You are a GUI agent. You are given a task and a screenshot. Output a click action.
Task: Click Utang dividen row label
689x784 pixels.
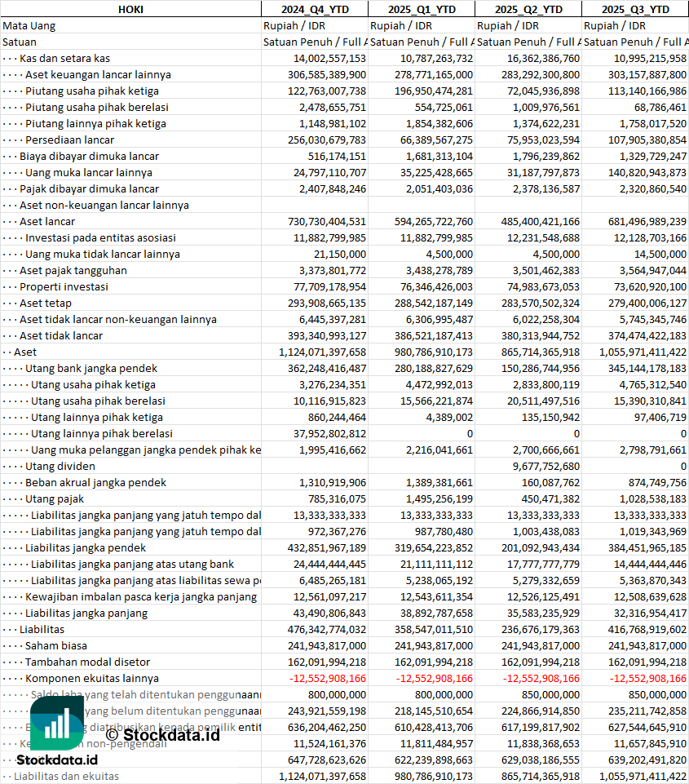[x=60, y=467]
